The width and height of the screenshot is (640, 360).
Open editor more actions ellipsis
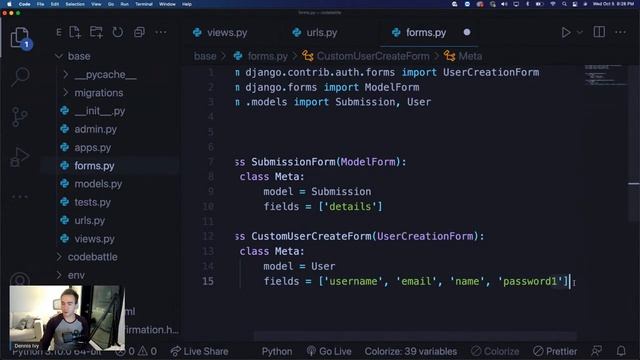[620, 32]
